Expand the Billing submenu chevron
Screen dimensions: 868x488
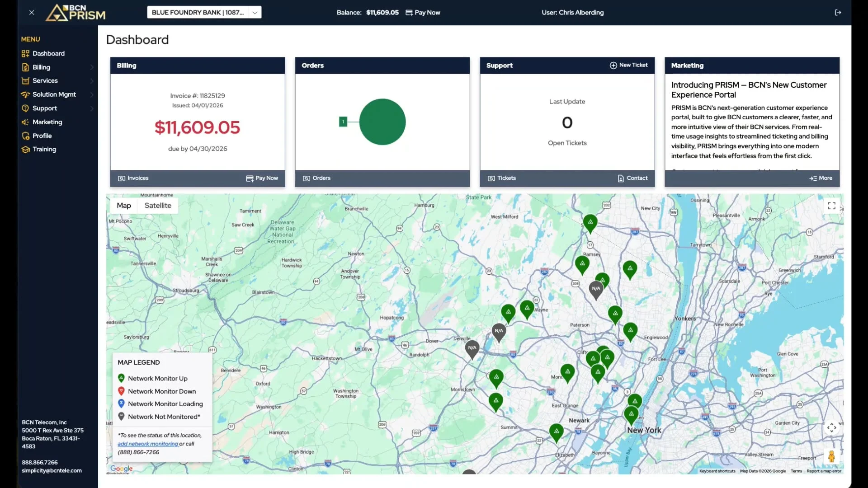[92, 67]
